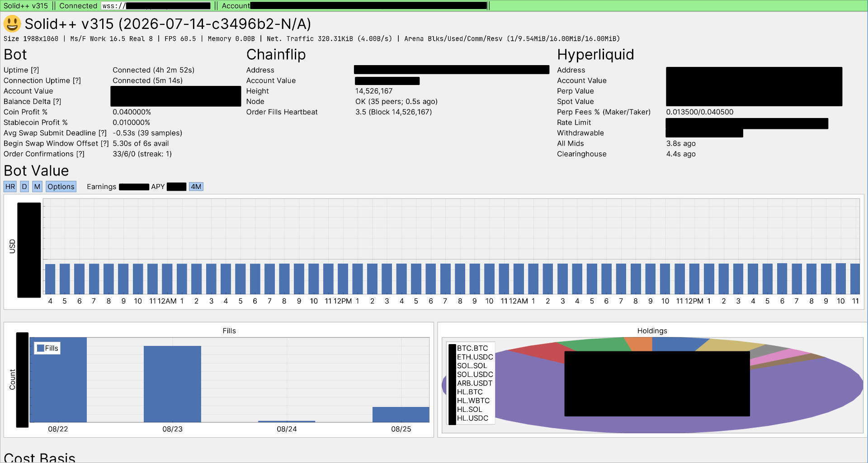868x463 pixels.
Task: Click the Uptime [?] help marker
Action: pos(35,70)
